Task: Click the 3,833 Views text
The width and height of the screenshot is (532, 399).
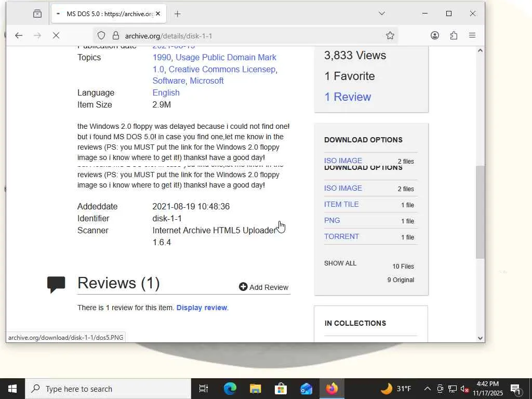Action: [355, 55]
